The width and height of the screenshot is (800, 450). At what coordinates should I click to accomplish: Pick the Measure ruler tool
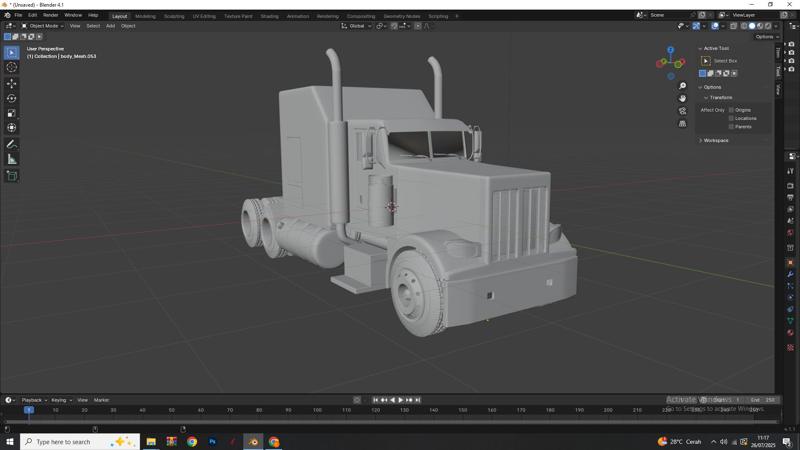coord(12,159)
